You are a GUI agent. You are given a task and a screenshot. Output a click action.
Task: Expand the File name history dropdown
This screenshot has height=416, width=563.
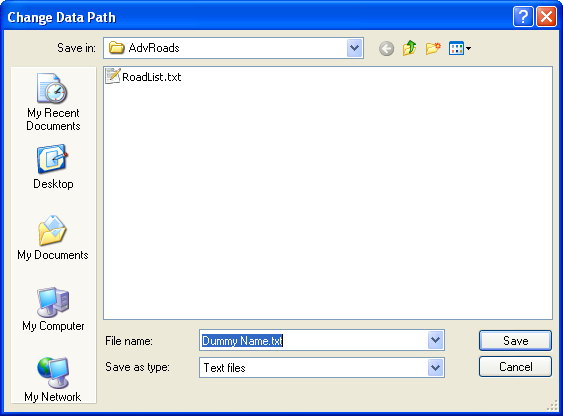pos(435,340)
